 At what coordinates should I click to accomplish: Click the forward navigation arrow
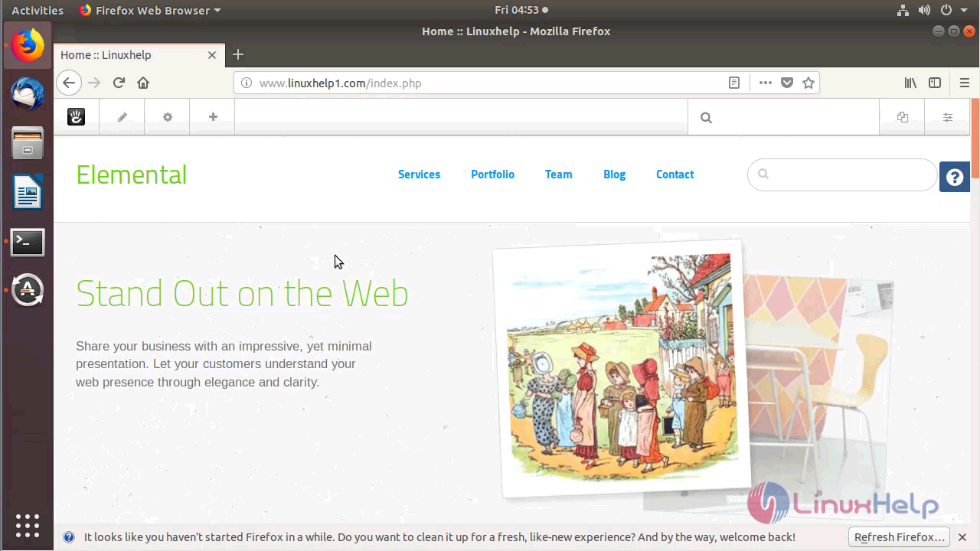point(94,83)
